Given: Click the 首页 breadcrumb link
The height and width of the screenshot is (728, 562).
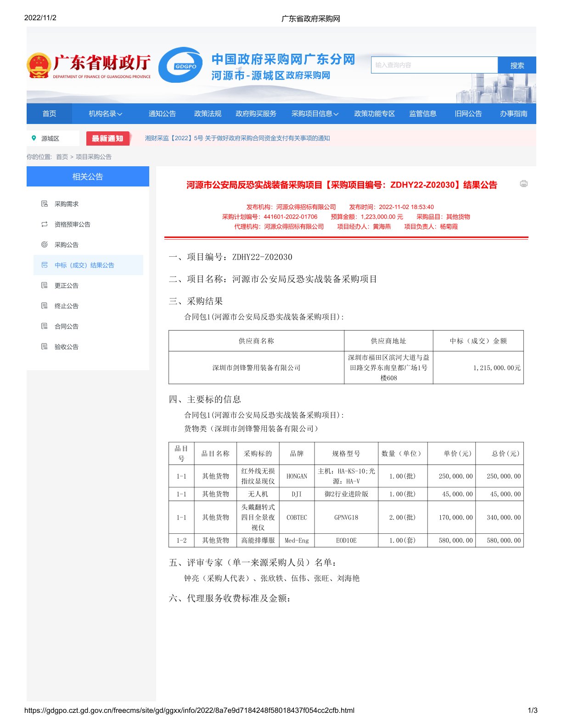Looking at the screenshot, I should [x=62, y=157].
